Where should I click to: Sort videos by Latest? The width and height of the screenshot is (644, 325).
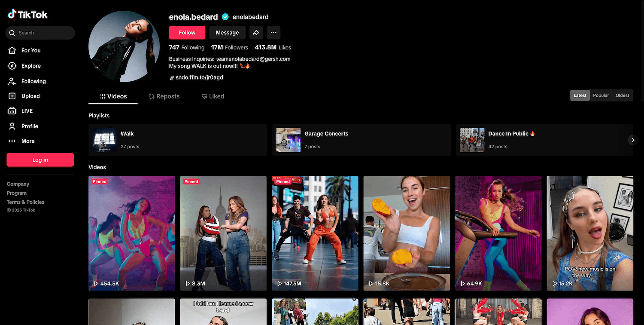(x=580, y=95)
